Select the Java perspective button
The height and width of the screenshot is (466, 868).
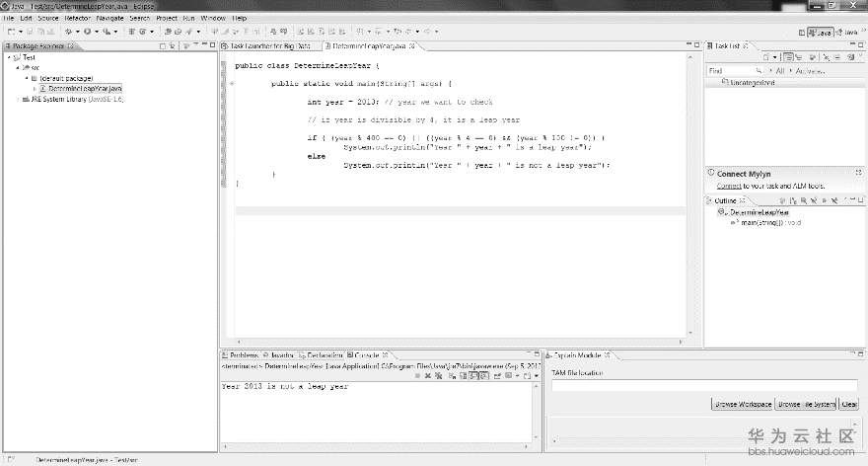820,33
